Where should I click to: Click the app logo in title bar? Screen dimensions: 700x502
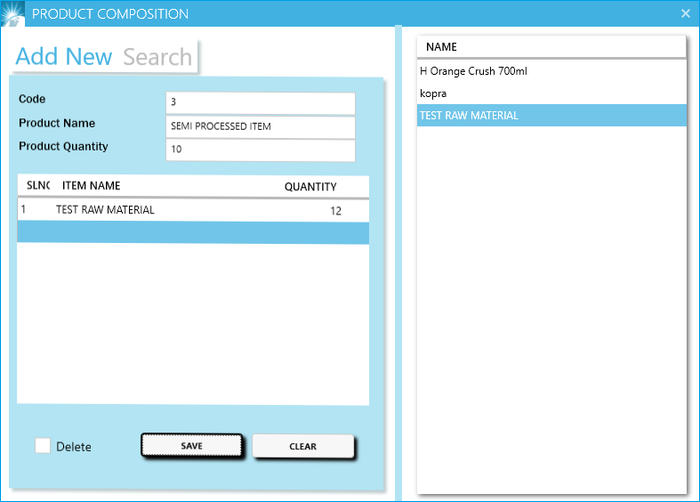(14, 13)
